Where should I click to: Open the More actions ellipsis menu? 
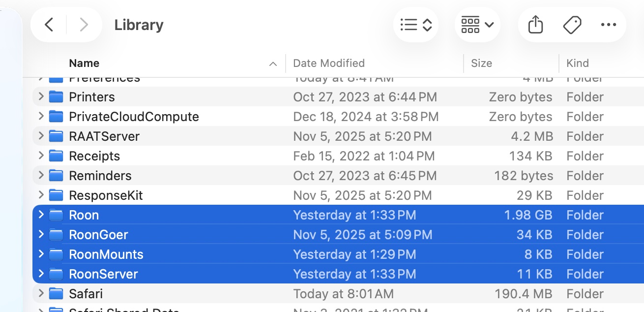point(609,25)
